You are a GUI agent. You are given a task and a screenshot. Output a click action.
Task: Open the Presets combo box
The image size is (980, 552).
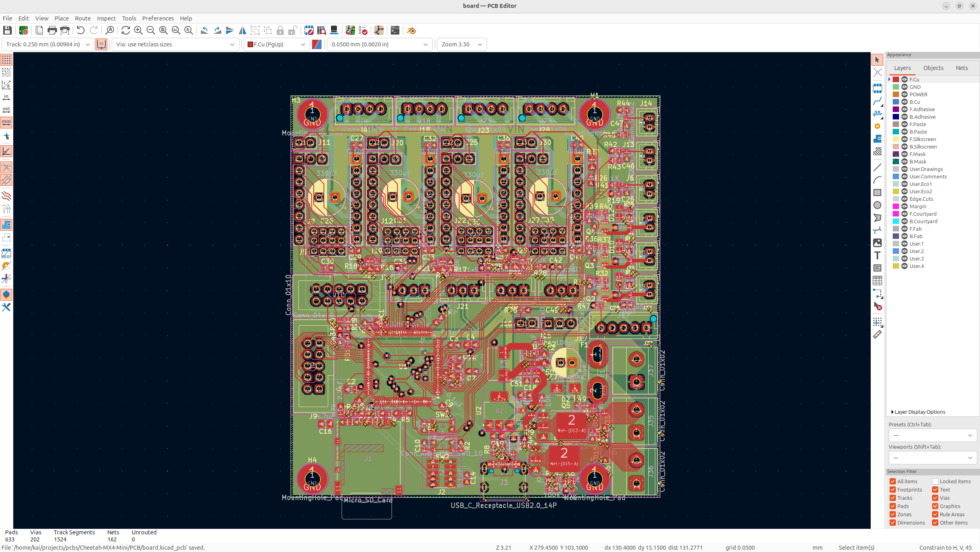tap(932, 435)
